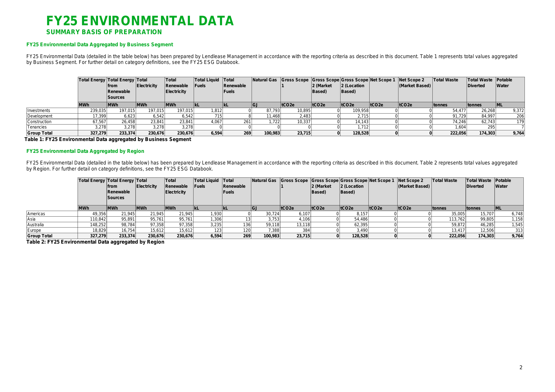The image size is (555, 392).
Task: Select Table 1 Group Total energy "327,279"
Action: click(98, 133)
